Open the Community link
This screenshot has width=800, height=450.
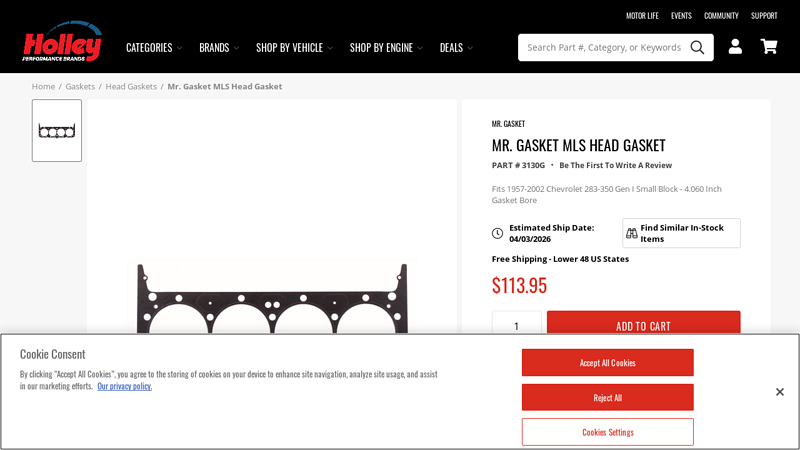coord(721,16)
